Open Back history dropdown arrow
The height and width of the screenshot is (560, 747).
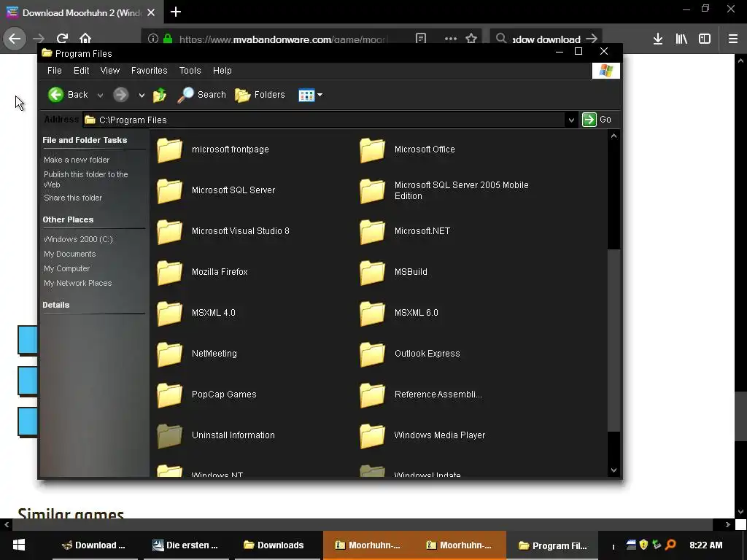[x=100, y=96]
